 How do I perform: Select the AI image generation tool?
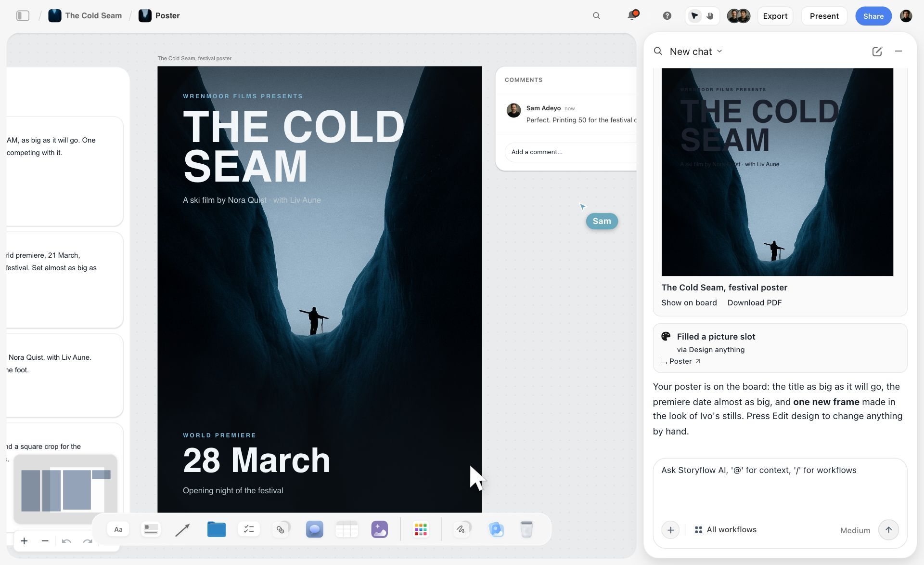380,529
